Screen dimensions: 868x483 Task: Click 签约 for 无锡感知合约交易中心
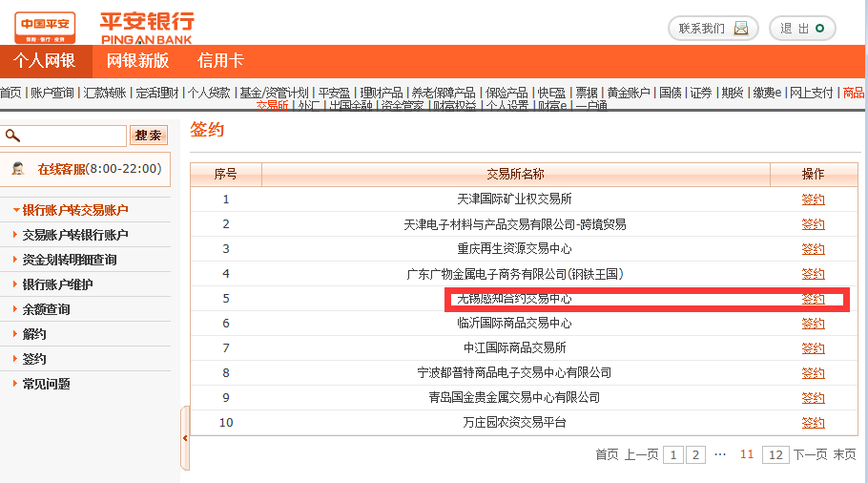tap(814, 299)
